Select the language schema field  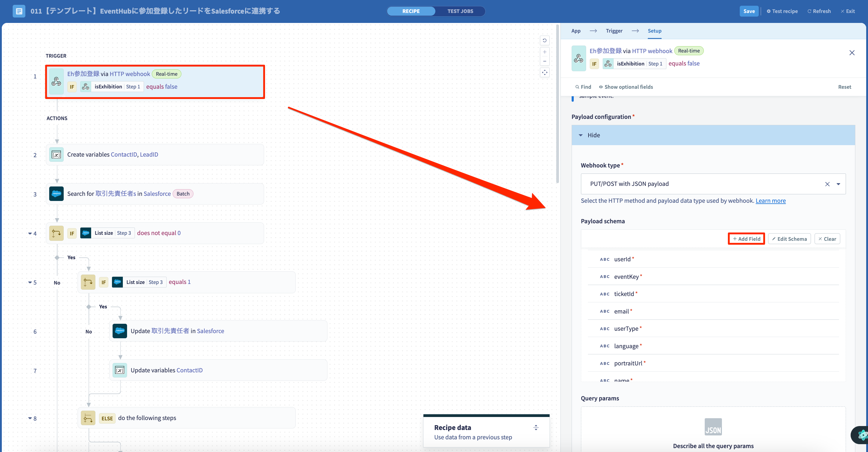coord(713,346)
